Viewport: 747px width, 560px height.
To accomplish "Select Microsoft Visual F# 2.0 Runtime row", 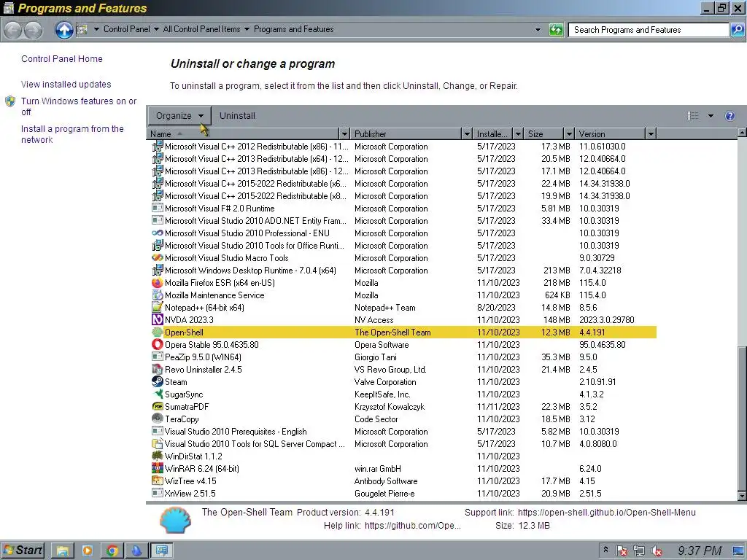I will point(403,208).
